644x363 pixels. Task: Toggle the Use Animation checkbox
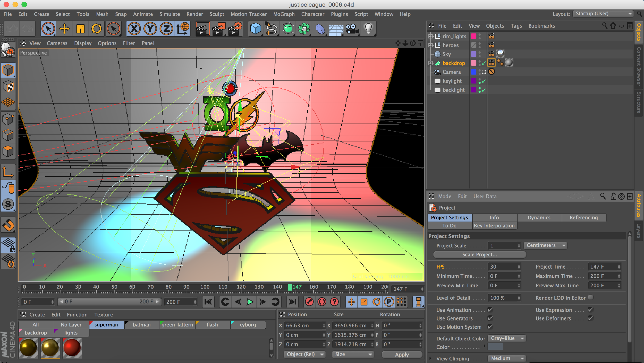tap(490, 309)
